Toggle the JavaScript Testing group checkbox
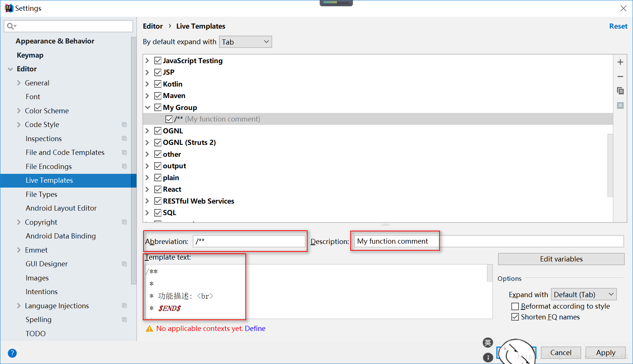633x364 pixels. [158, 61]
